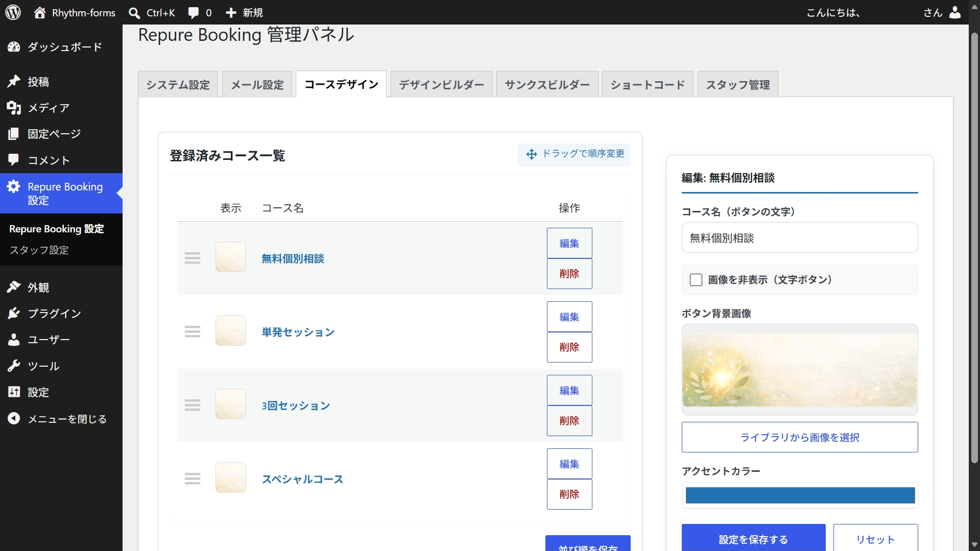Open the blue アクセントカラー color swatch
Screen dimensions: 980x551
pyautogui.click(x=800, y=495)
